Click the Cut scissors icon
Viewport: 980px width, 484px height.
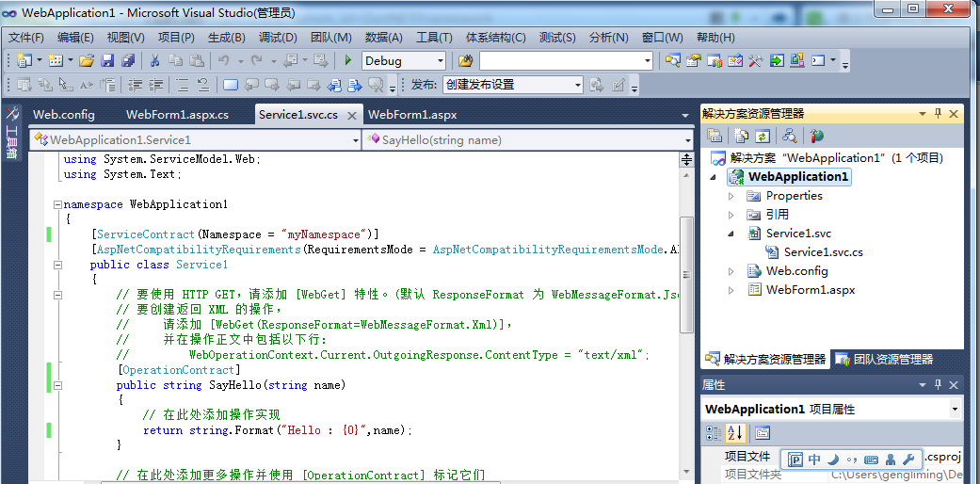pos(154,60)
